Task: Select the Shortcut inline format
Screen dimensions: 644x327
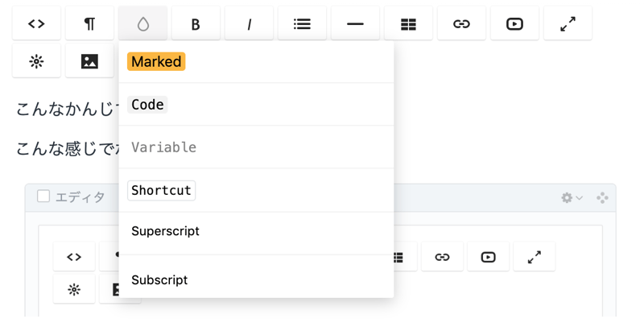Action: coord(161,191)
